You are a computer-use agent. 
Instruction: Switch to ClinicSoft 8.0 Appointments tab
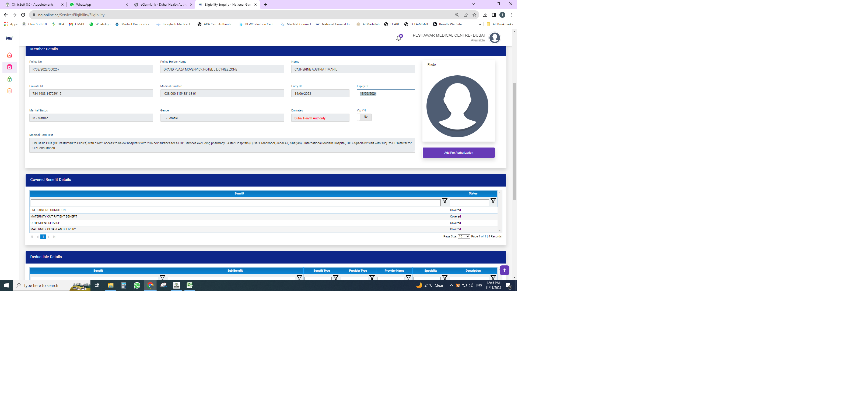33,5
